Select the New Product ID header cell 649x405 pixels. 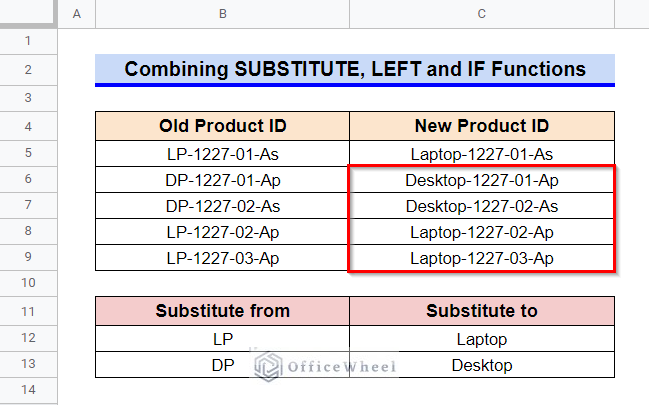482,126
